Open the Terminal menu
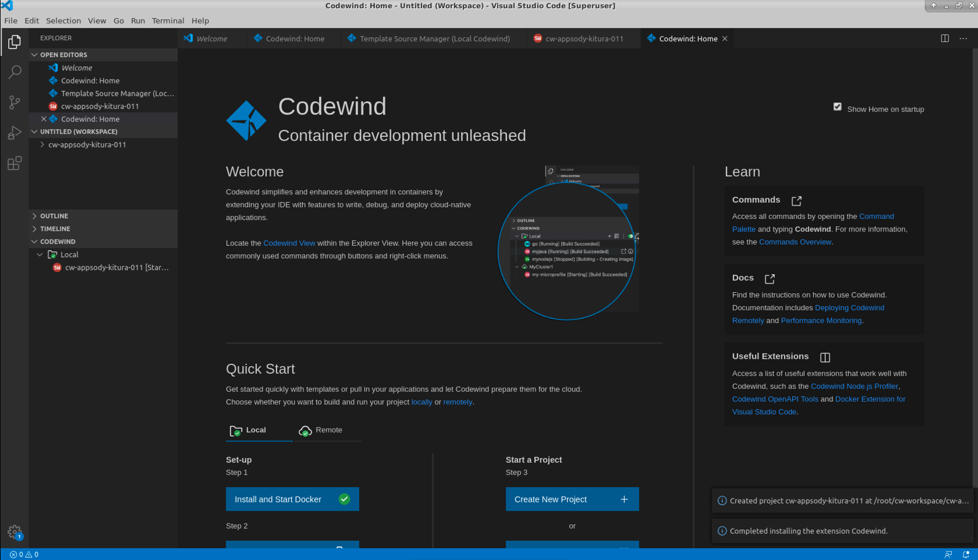Image resolution: width=978 pixels, height=560 pixels. [168, 20]
